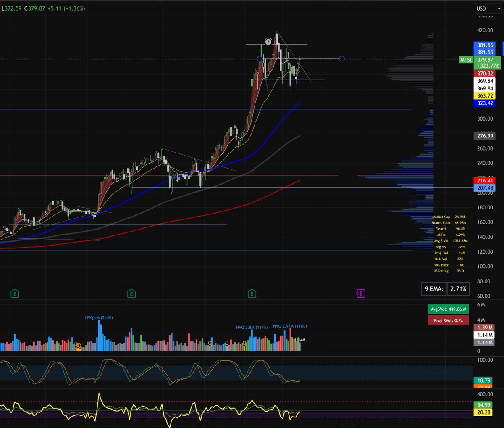Click the green AvgSVol 449.86 M label
The height and width of the screenshot is (428, 504).
449,309
